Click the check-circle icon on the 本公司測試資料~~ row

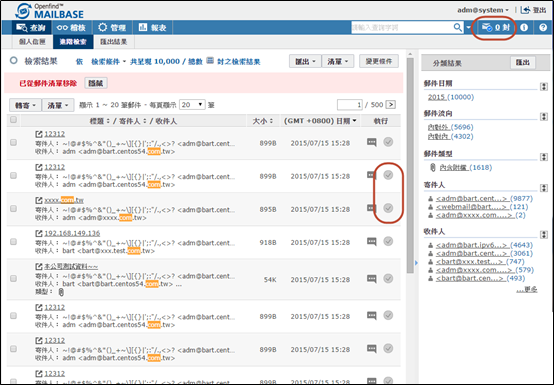click(x=388, y=278)
